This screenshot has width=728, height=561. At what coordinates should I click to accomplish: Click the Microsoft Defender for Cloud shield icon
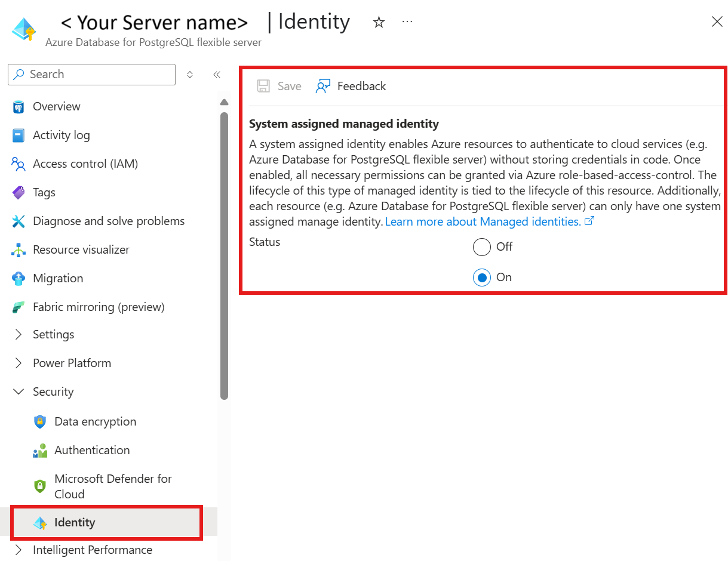click(x=40, y=486)
